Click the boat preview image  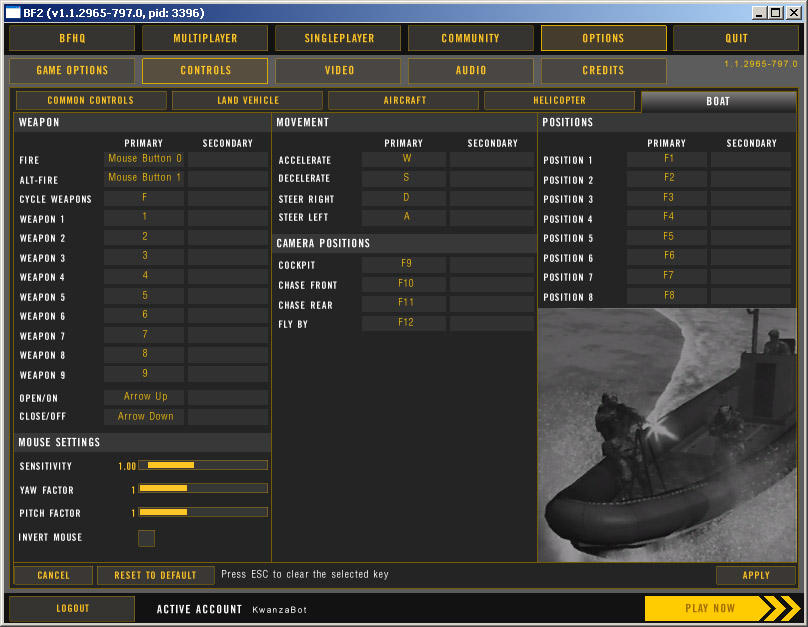tap(667, 435)
